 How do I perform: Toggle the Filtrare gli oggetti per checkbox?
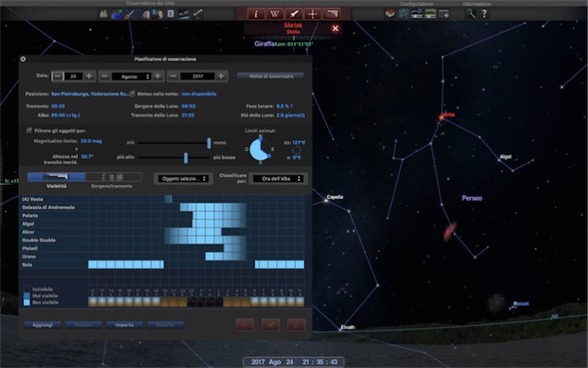click(29, 130)
